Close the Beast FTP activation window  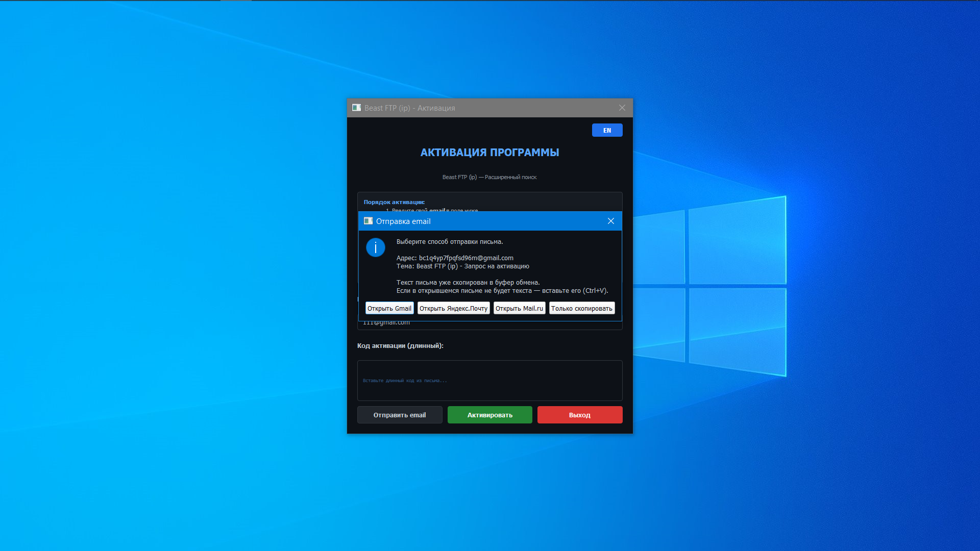(x=622, y=108)
